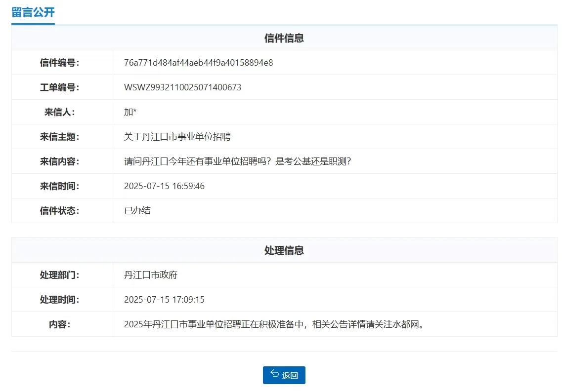This screenshot has width=562, height=392.
Task: Click the 信件信息 section header
Action: coord(284,38)
